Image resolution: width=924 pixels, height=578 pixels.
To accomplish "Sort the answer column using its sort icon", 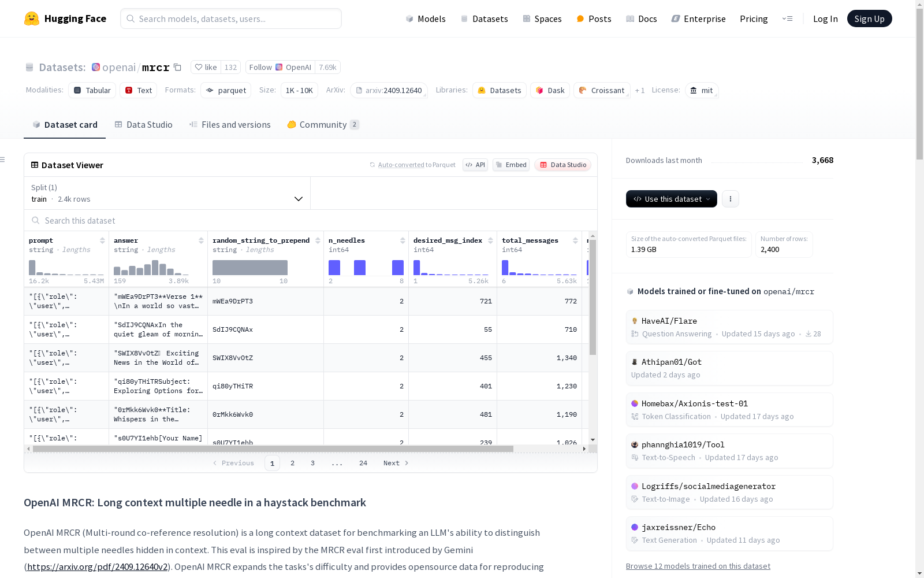I will tap(201, 240).
